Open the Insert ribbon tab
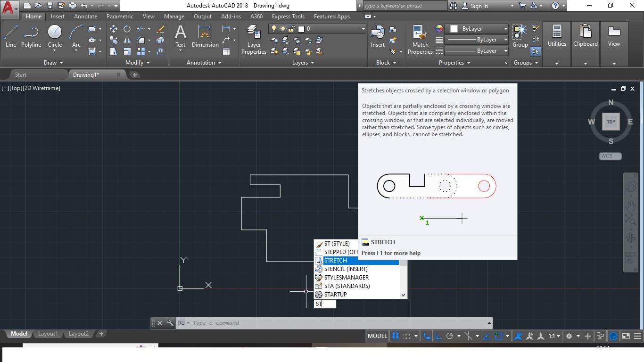 pyautogui.click(x=58, y=16)
